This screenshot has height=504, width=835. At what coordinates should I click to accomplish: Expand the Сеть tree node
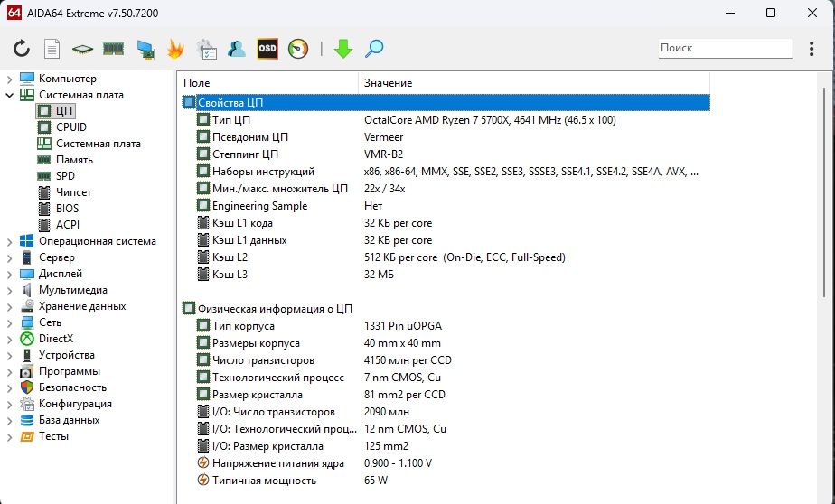click(10, 323)
